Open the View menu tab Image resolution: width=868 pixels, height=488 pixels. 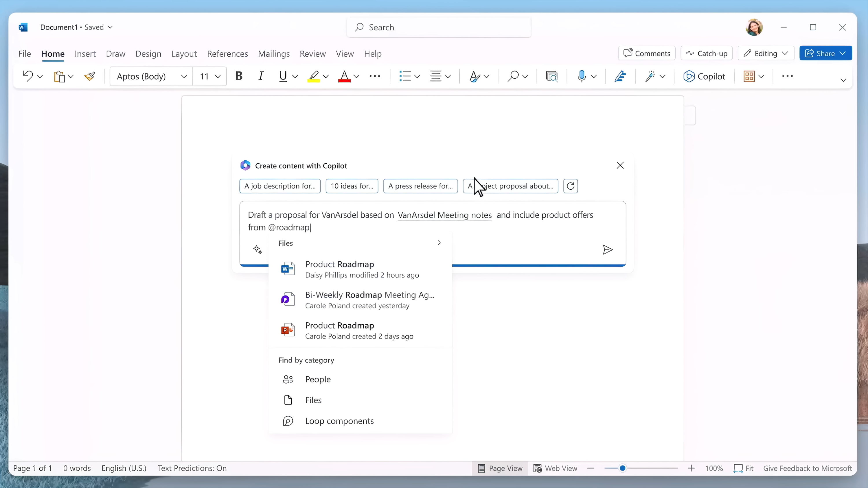point(345,53)
